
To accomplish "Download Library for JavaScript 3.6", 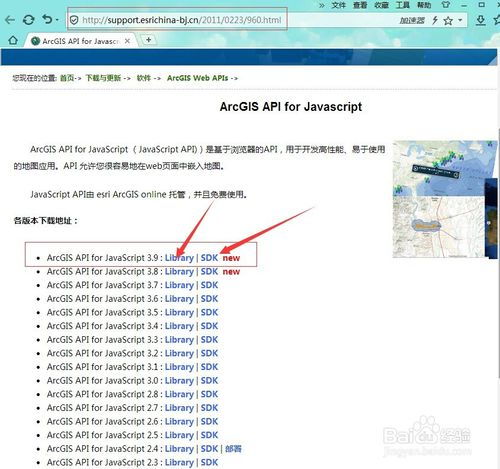I will coord(179,299).
